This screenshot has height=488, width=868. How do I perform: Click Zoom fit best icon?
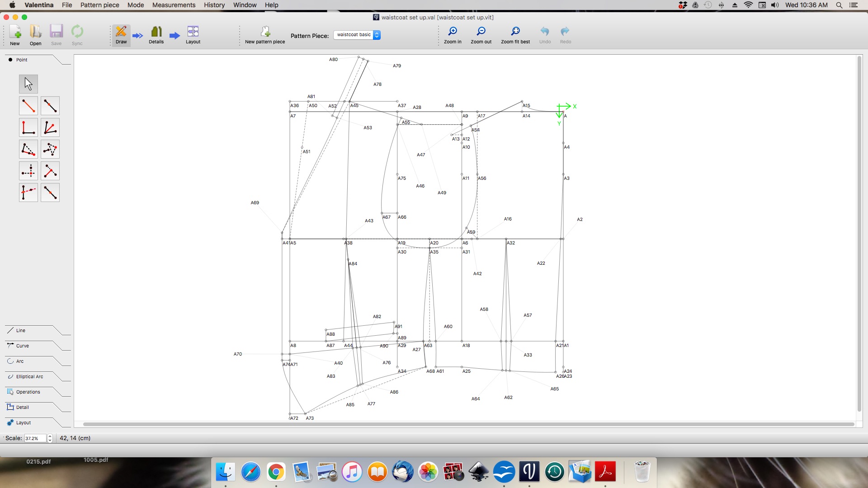515,35
